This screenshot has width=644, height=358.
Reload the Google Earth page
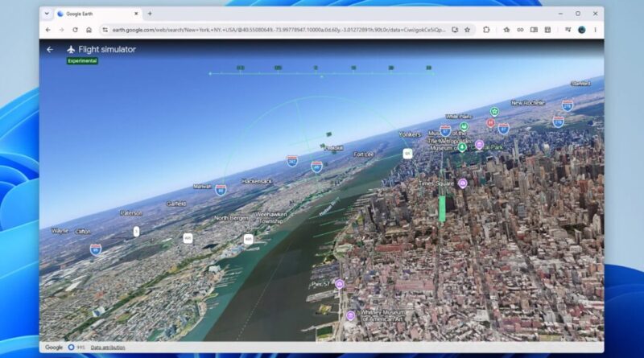pyautogui.click(x=75, y=30)
